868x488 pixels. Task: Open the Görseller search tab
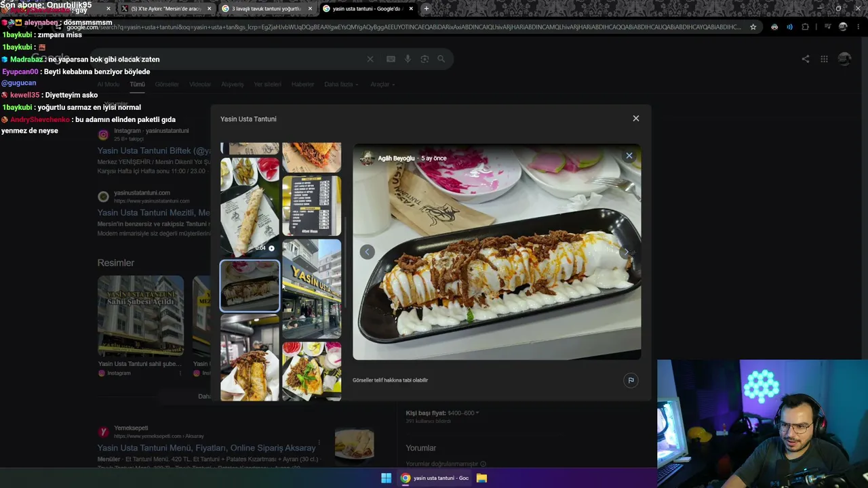(x=167, y=85)
